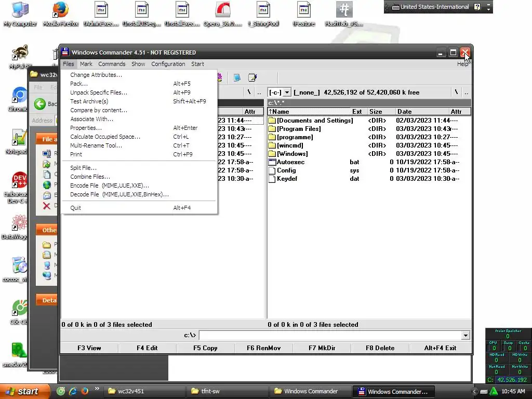Choose Decode File (MIME,UUE,XXE,BinHex)... entry
The height and width of the screenshot is (399, 532).
pyautogui.click(x=139, y=194)
